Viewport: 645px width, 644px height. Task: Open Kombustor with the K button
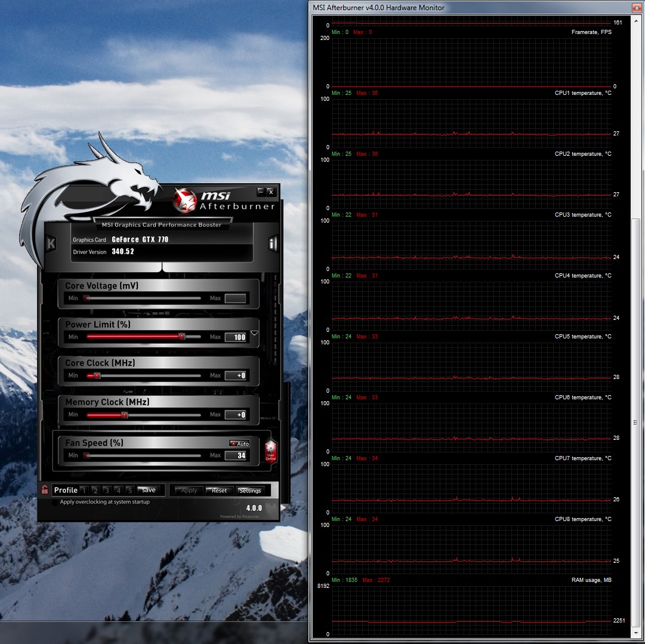pyautogui.click(x=51, y=243)
